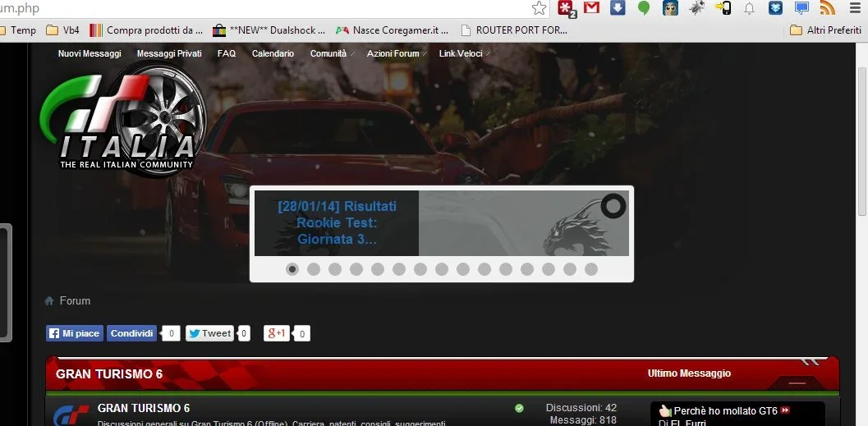Open the 'Risultati Rookie Test: Giornata 3' news link
Image resolution: width=868 pixels, height=426 pixels.
click(x=337, y=223)
